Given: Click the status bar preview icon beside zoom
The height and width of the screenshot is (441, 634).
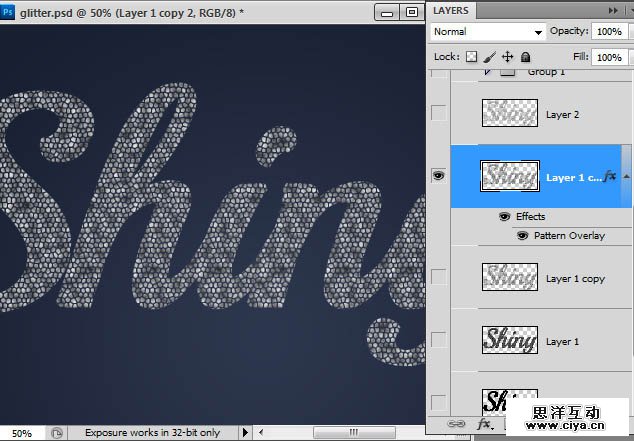Looking at the screenshot, I should coord(57,433).
